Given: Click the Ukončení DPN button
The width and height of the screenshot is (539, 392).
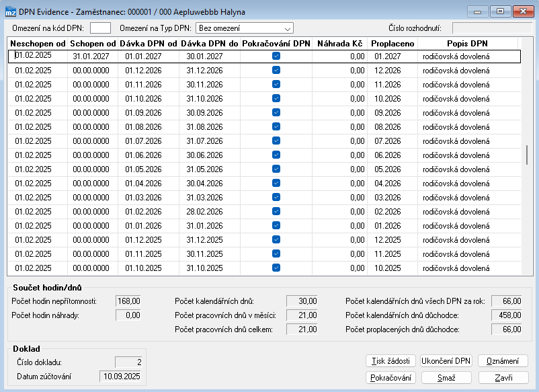Looking at the screenshot, I should (x=446, y=361).
